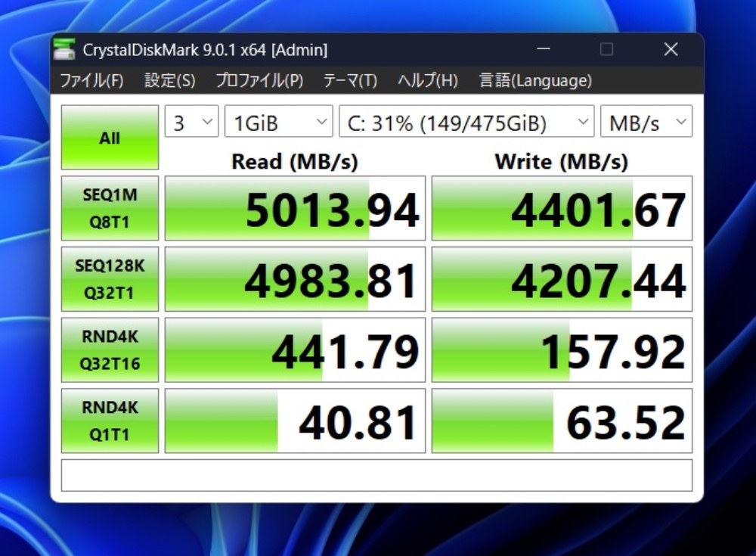Click the CrystalDiskMark app icon in title bar
756x556 pixels.
pos(64,48)
